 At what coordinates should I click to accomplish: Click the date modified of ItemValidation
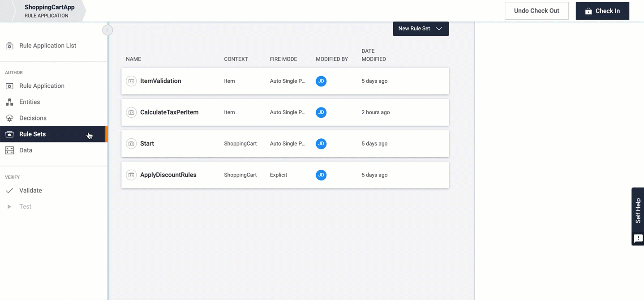pos(375,81)
